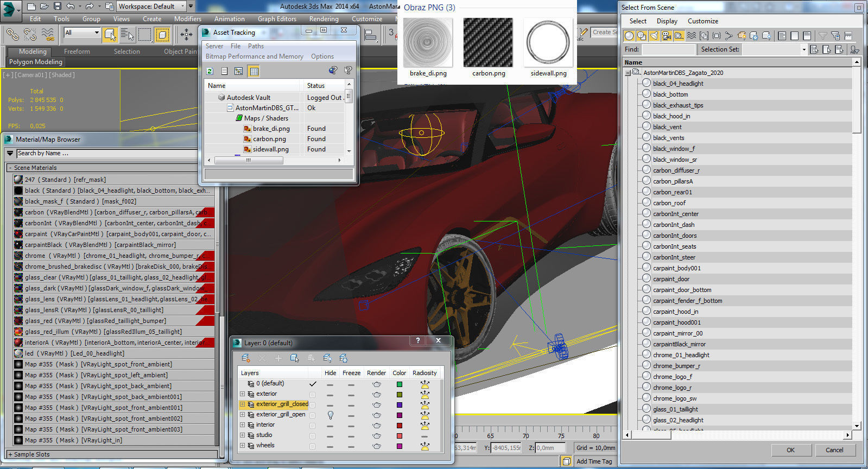Click the Undo arrow in quick access bar
The height and width of the screenshot is (469, 868).
pyautogui.click(x=70, y=7)
